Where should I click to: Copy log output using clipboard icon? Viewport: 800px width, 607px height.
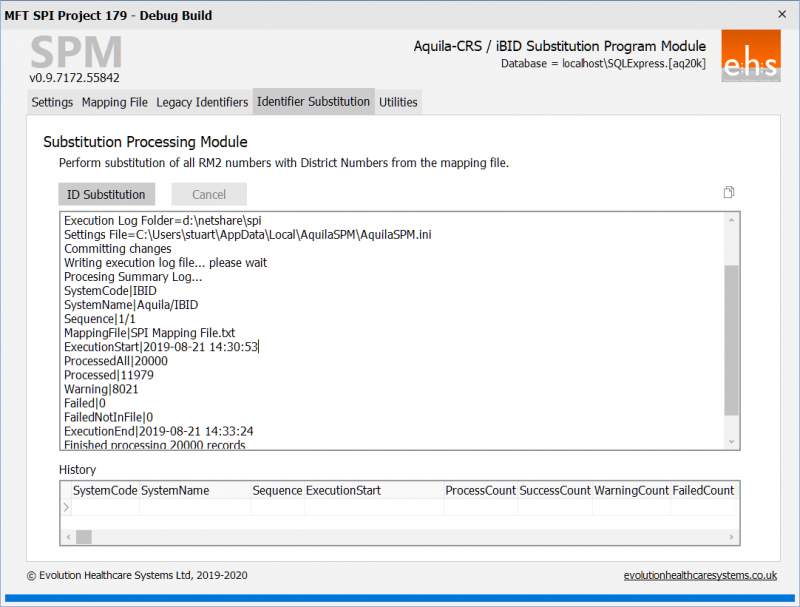point(729,192)
